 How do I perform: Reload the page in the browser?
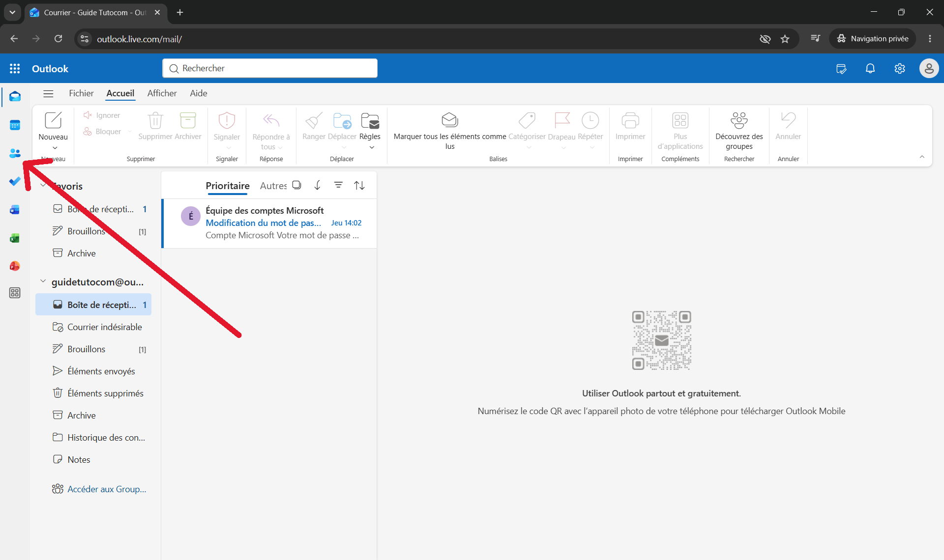click(x=58, y=39)
